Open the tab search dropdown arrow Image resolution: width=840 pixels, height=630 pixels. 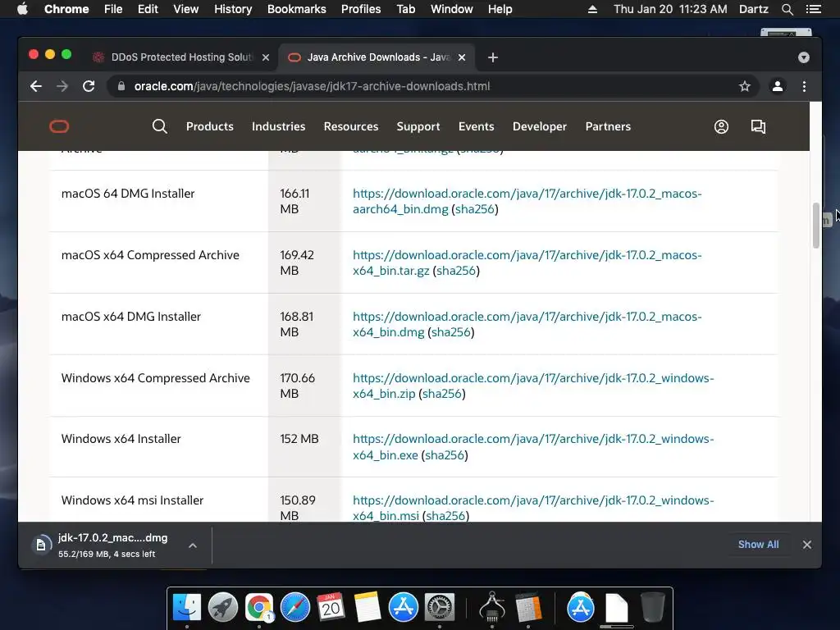point(804,57)
